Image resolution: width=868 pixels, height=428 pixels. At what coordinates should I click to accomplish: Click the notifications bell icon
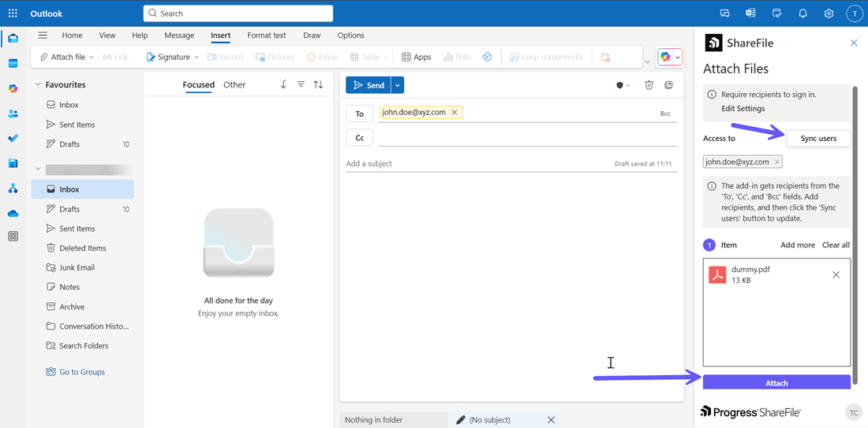tap(803, 13)
